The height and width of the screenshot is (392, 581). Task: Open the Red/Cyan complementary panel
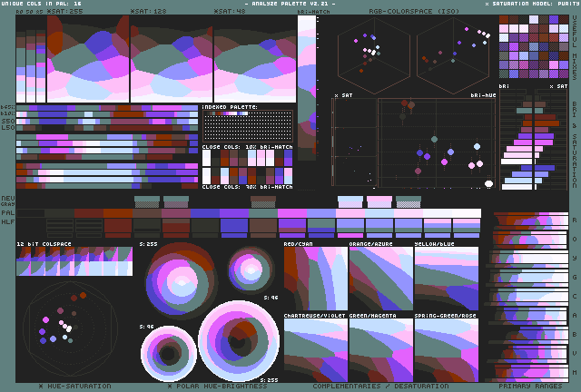coord(316,279)
